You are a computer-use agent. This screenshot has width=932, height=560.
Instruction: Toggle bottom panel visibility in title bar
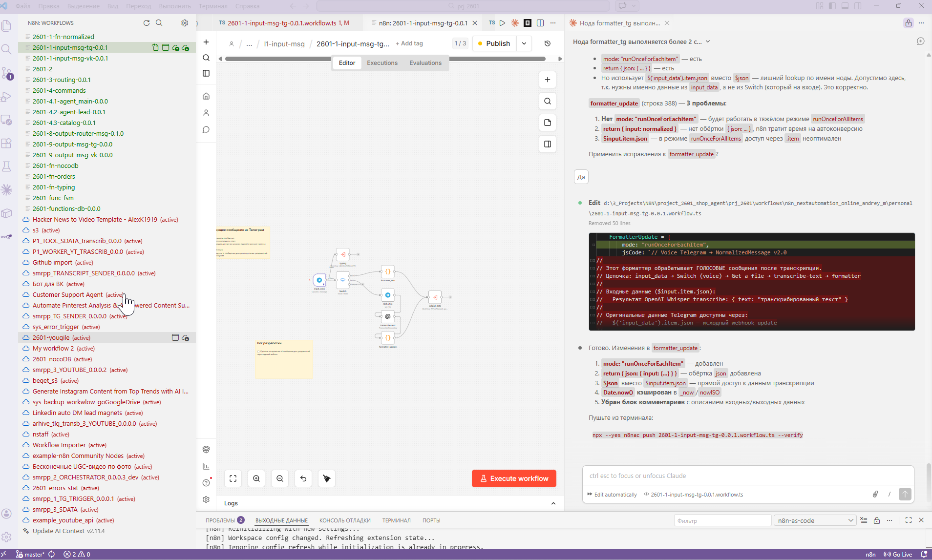[x=845, y=6]
